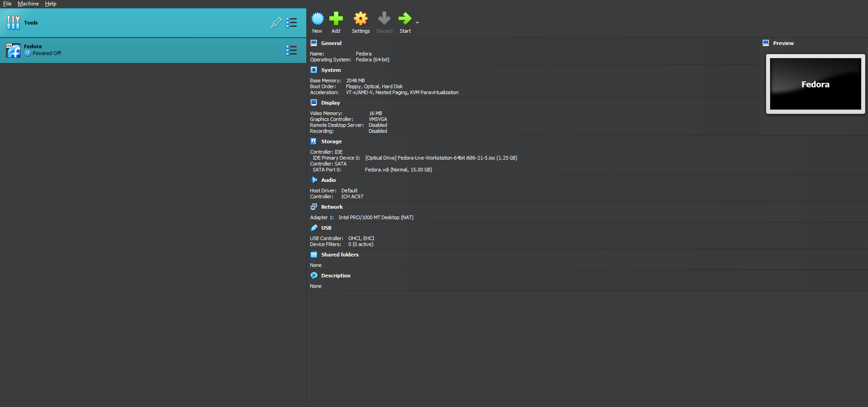Click the Host Driver Default value

[x=349, y=191]
